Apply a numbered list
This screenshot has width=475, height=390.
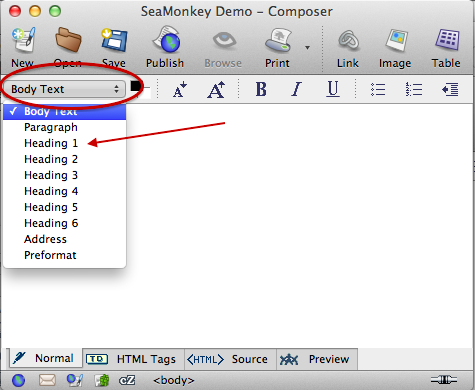click(414, 89)
